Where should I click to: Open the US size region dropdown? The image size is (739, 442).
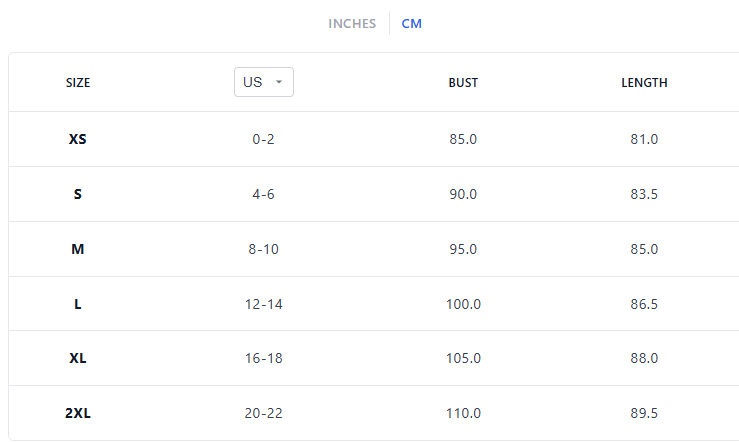tap(263, 82)
